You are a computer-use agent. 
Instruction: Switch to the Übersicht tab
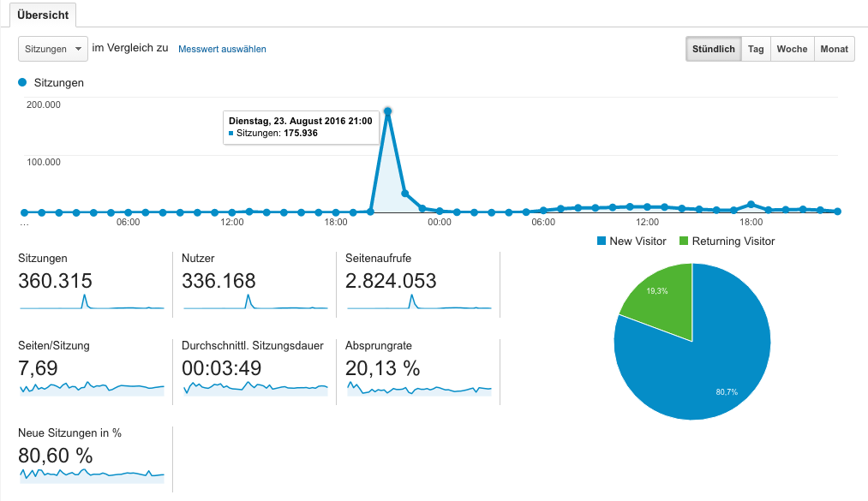[x=43, y=15]
